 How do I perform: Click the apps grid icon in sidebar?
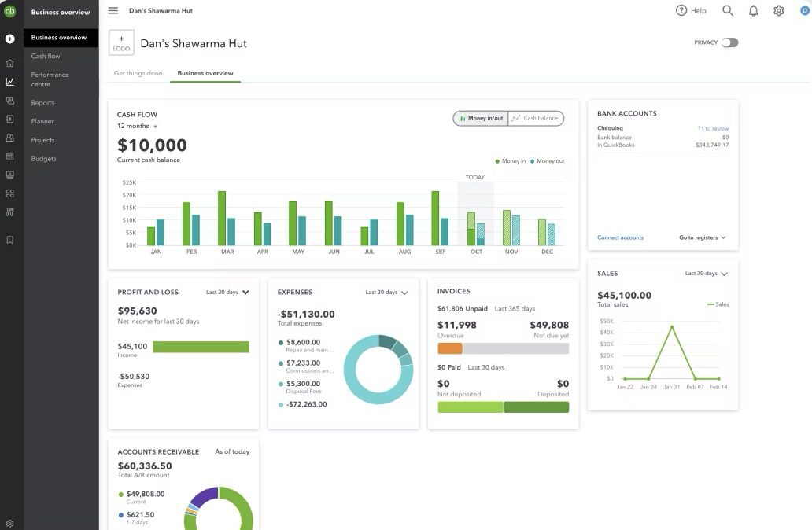coord(8,192)
